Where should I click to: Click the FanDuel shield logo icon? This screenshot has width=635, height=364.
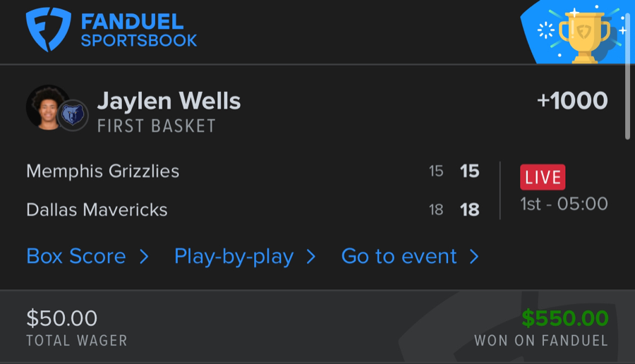(48, 29)
